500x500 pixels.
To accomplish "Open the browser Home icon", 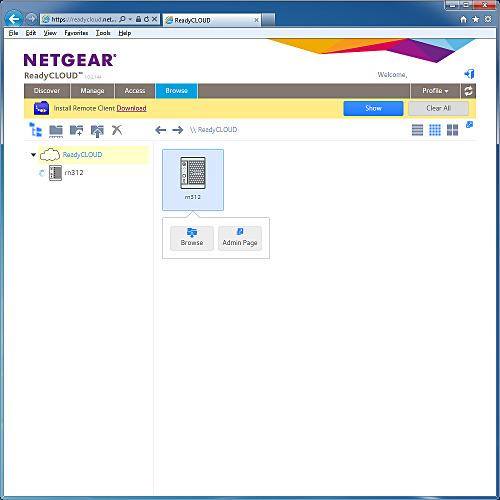I will [x=463, y=19].
